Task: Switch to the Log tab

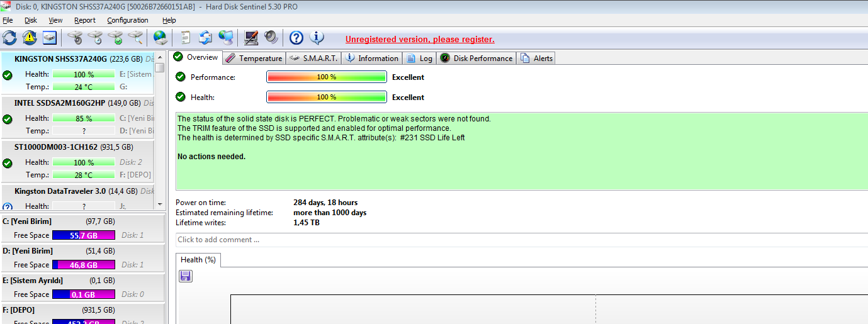Action: [x=419, y=58]
